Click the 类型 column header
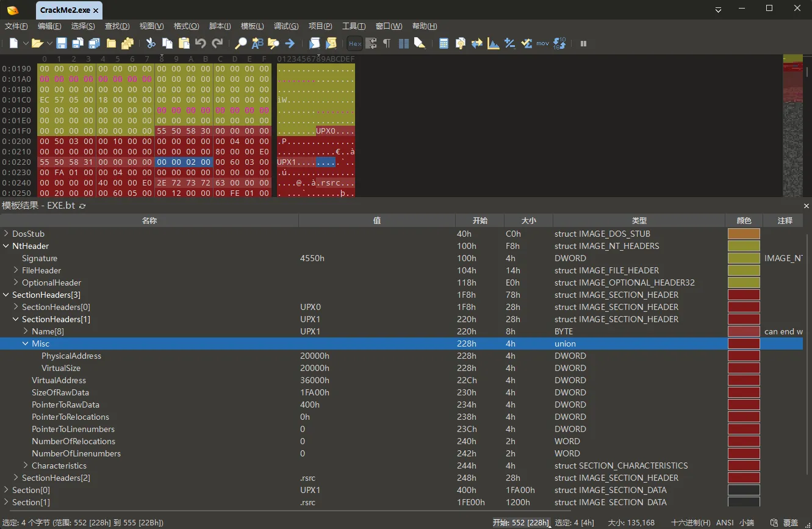 639,220
